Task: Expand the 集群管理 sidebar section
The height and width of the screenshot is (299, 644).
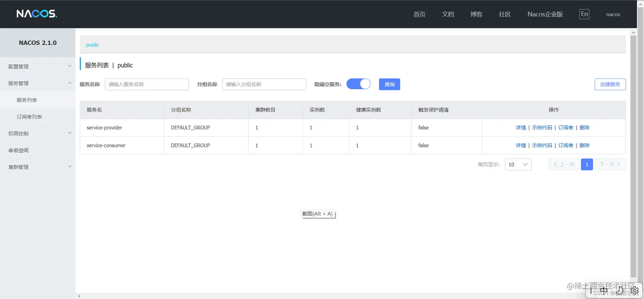Action: pyautogui.click(x=37, y=167)
